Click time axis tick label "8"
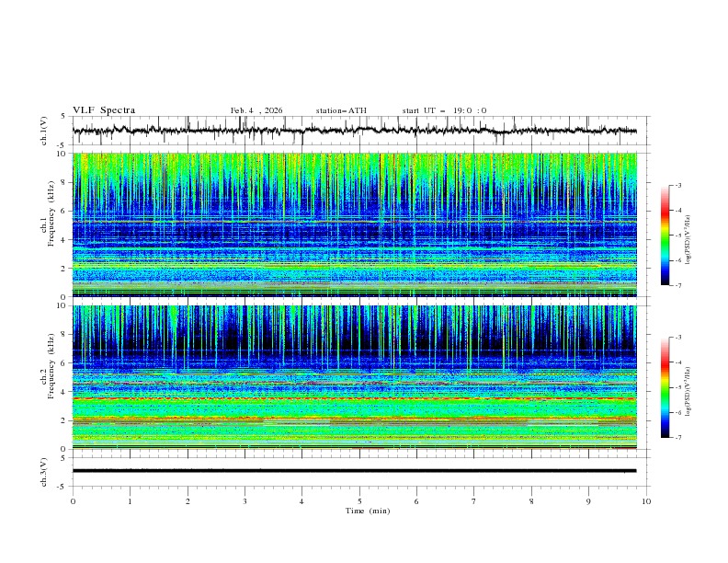This screenshot has width=728, height=563. (531, 501)
